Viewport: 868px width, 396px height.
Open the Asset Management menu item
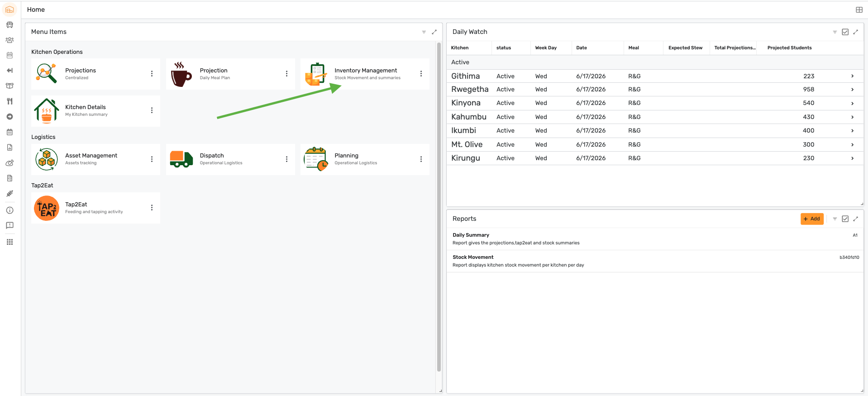click(x=95, y=159)
